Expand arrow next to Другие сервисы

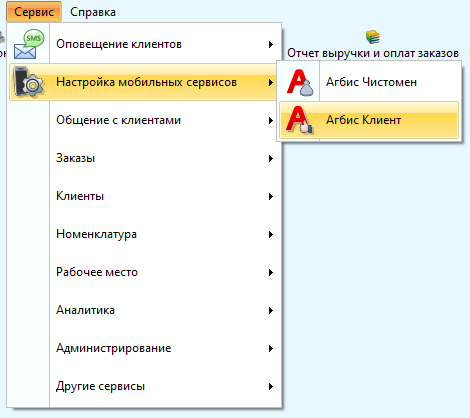pyautogui.click(x=271, y=386)
